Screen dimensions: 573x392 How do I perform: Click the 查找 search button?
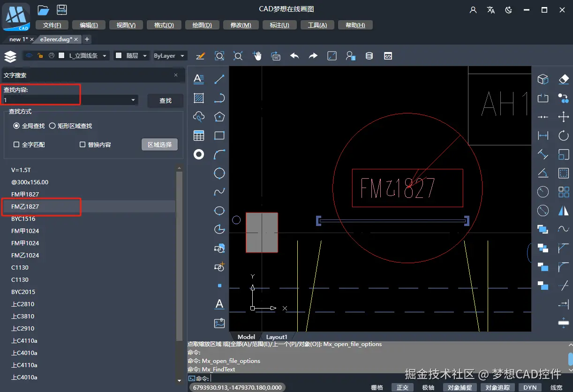[x=166, y=101]
